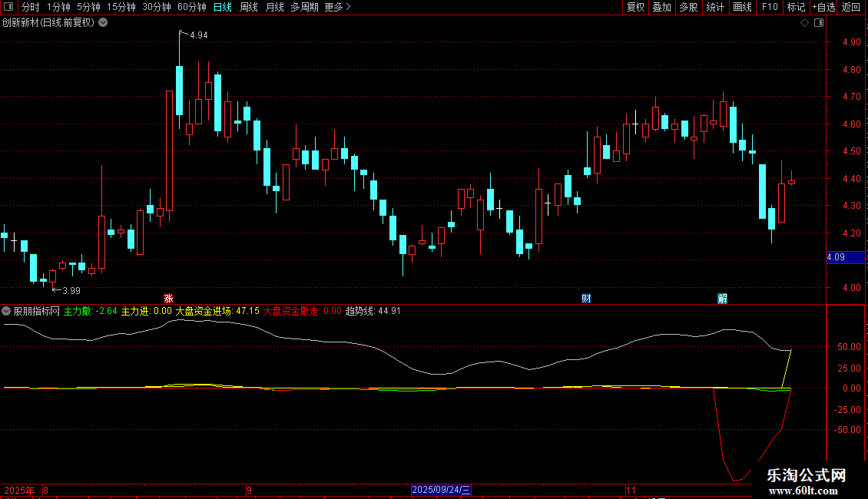868x499 pixels.
Task: Click the 2025年 label on the time axis
Action: point(19,490)
